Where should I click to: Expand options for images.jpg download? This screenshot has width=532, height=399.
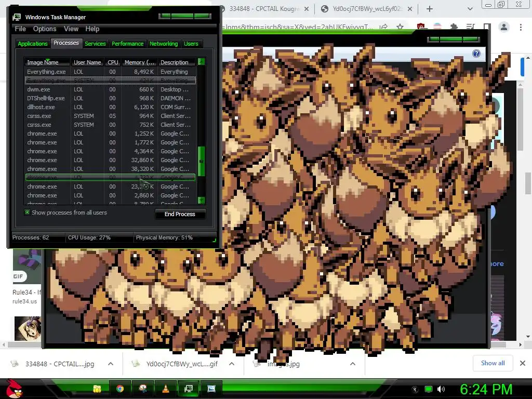coord(353,364)
